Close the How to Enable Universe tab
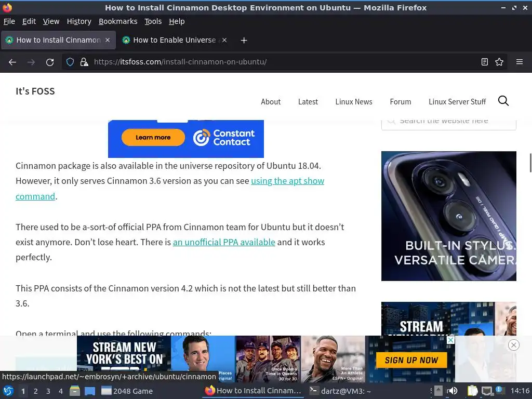The height and width of the screenshot is (399, 532). [x=224, y=40]
